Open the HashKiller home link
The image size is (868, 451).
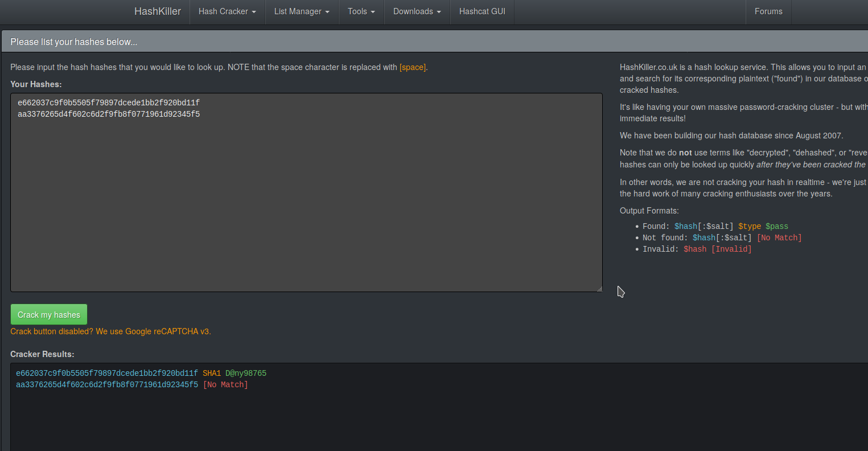tap(158, 11)
